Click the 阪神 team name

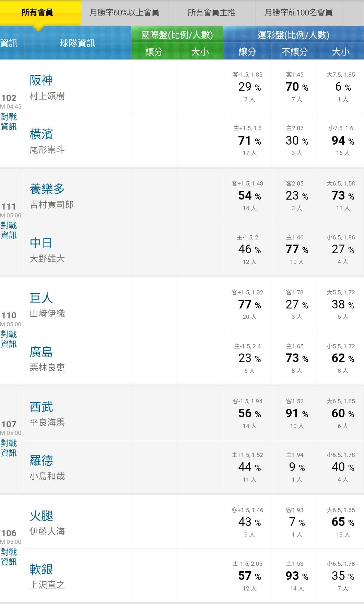[x=41, y=80]
